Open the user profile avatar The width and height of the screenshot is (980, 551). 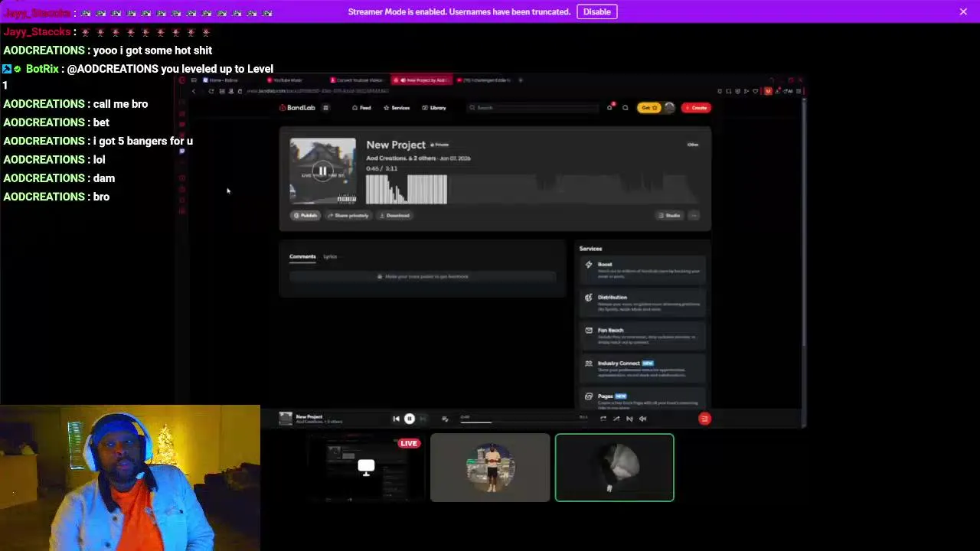coord(669,108)
